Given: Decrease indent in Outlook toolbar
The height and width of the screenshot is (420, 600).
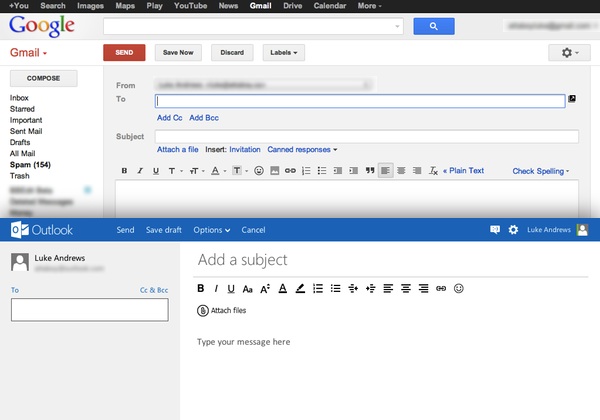Looking at the screenshot, I should point(353,288).
